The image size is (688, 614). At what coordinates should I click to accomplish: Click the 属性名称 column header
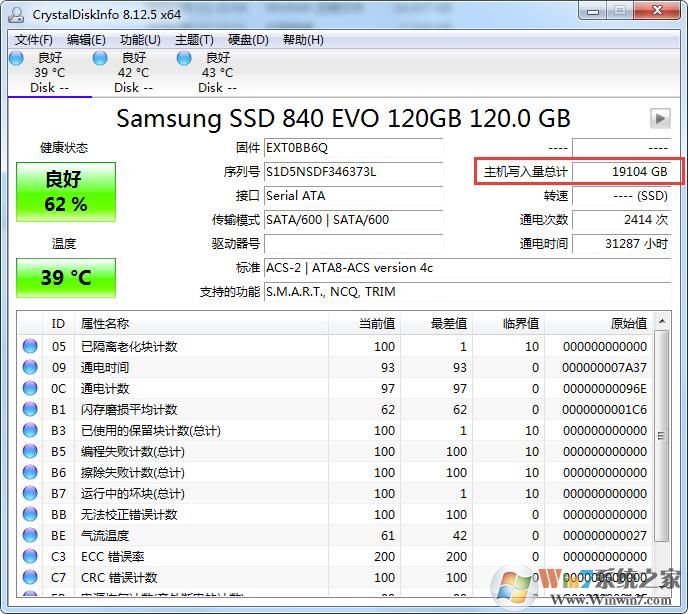point(200,323)
